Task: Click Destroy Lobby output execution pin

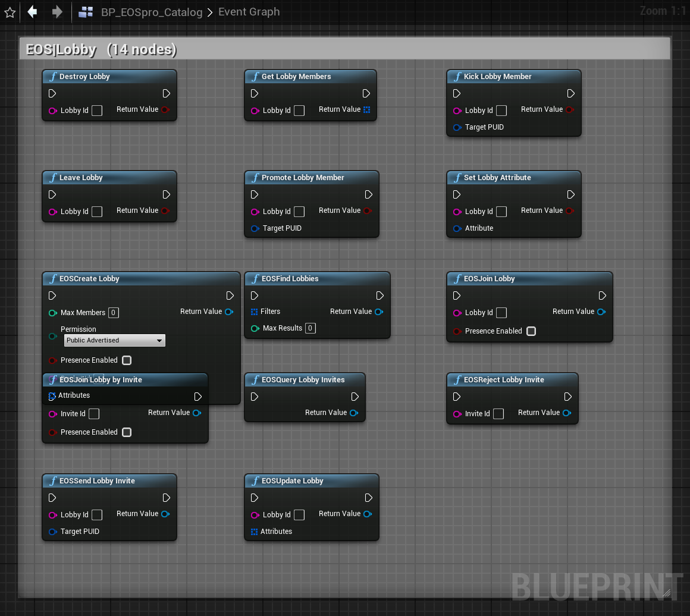Action: pyautogui.click(x=166, y=93)
